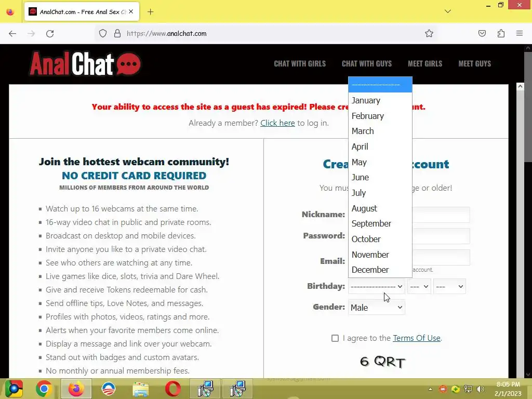Select the AnalChat.com browser tab
Viewport: 532px width, 399px height.
pos(82,12)
